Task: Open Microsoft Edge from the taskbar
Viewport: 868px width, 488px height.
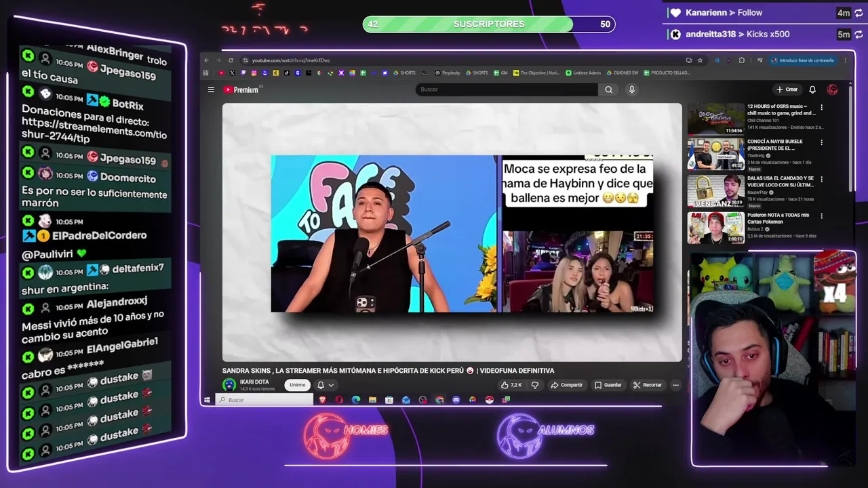Action: (x=356, y=400)
